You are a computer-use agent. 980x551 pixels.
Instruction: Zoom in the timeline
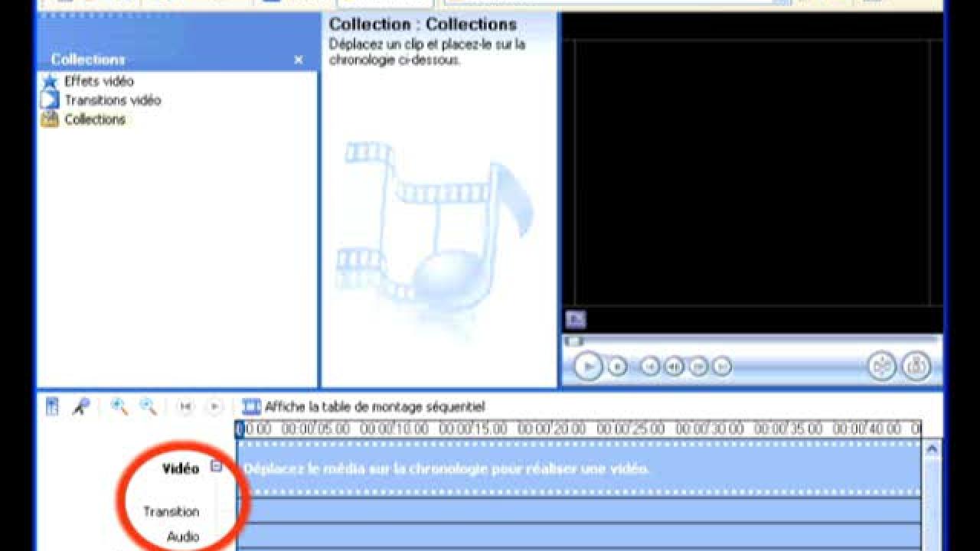tap(119, 407)
